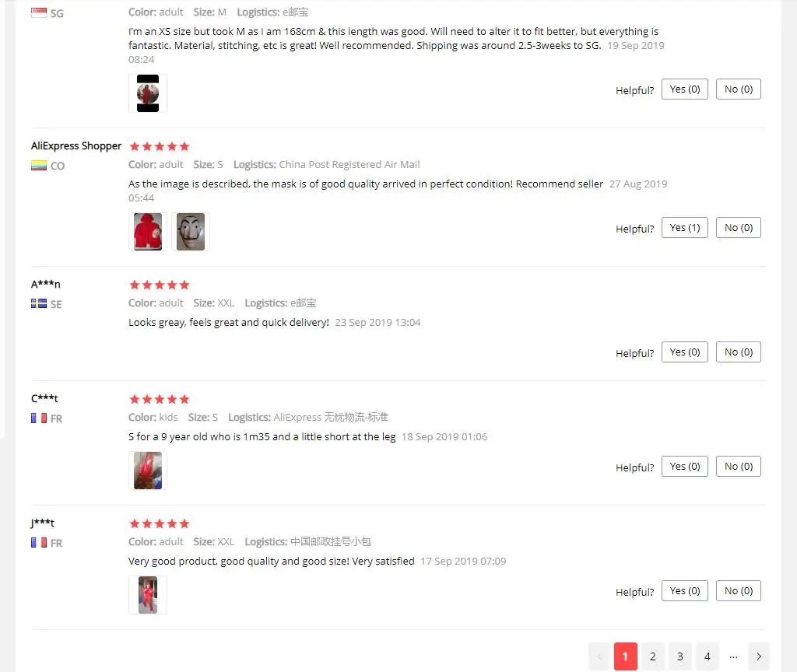The image size is (797, 672).
Task: Vote No (0) on A***n's review
Action: click(x=738, y=352)
